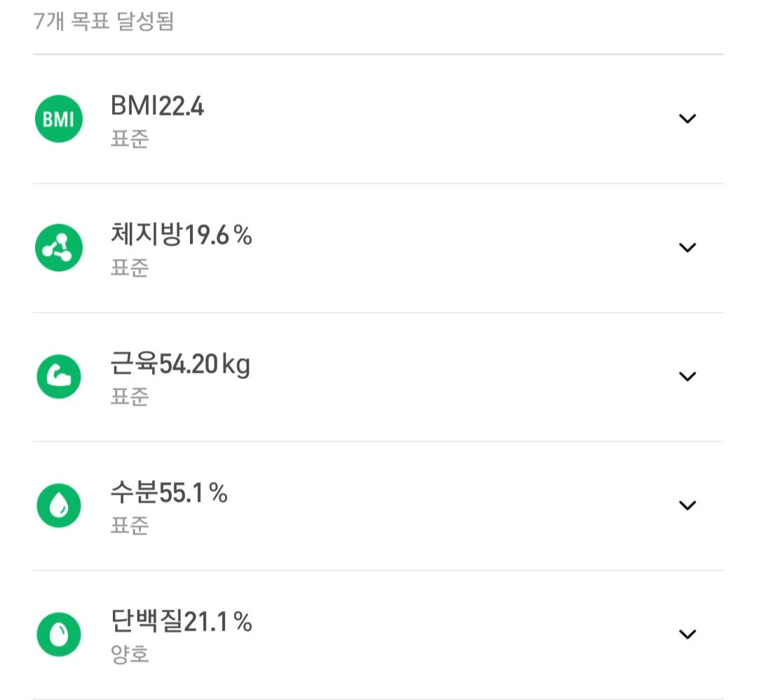Tap 양호 status under 단백질

click(x=130, y=654)
